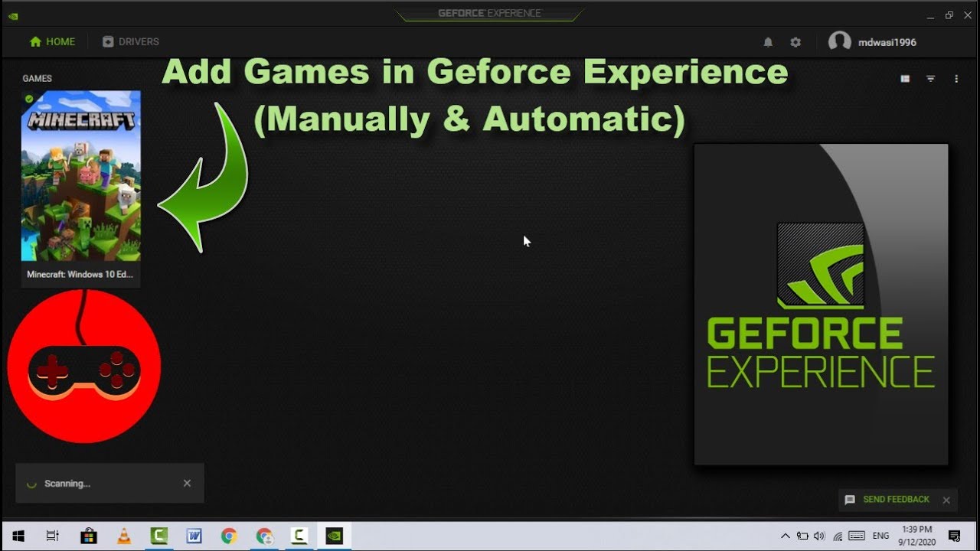Open the Camtasia recorder taskbar icon

click(x=299, y=536)
